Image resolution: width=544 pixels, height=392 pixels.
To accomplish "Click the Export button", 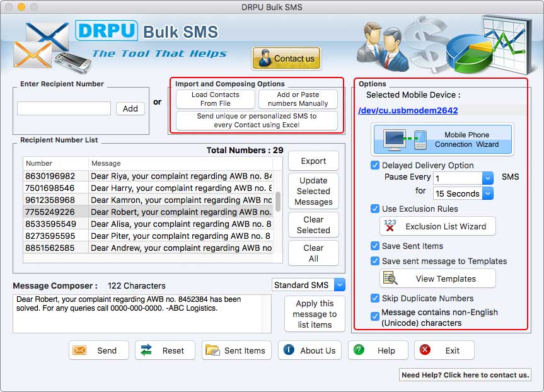I will click(313, 161).
